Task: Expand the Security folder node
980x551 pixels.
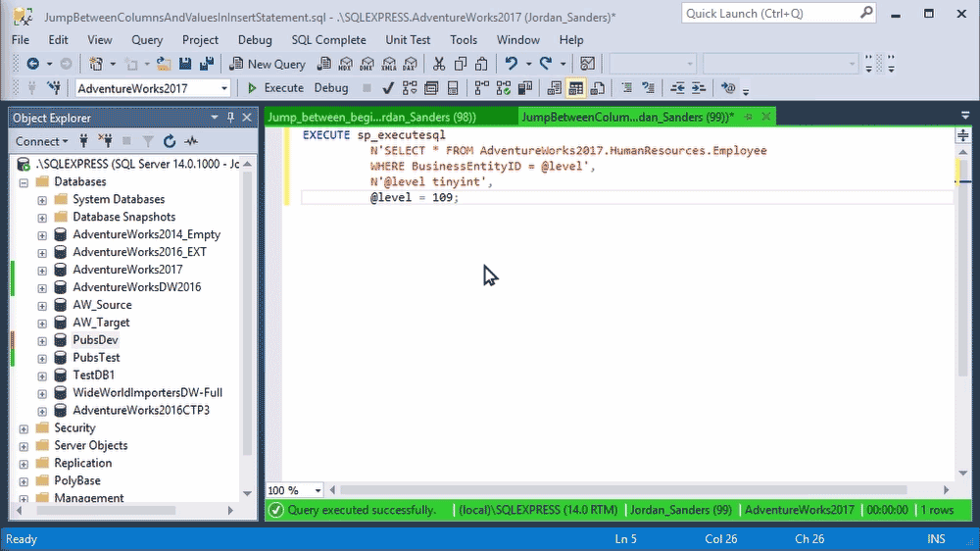Action: (x=24, y=429)
